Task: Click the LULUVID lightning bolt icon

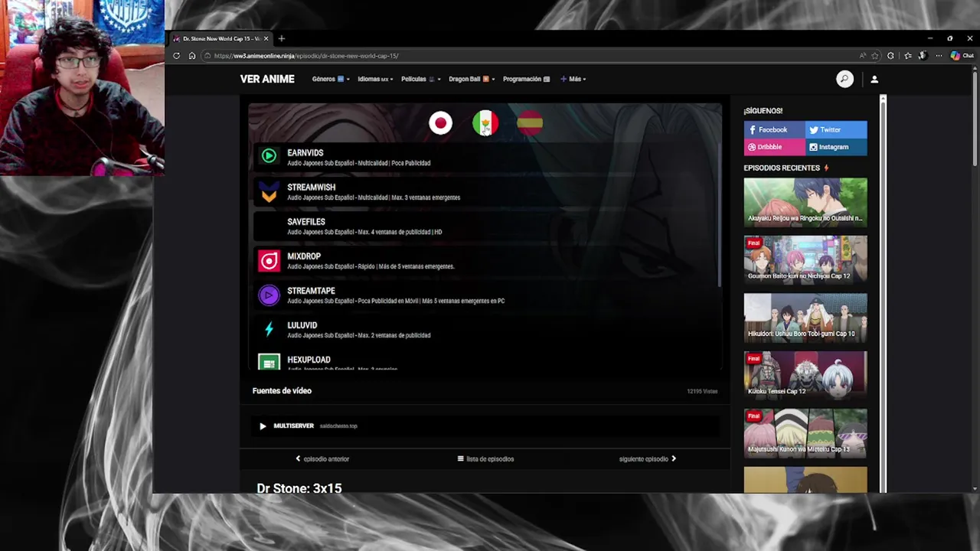Action: [269, 330]
